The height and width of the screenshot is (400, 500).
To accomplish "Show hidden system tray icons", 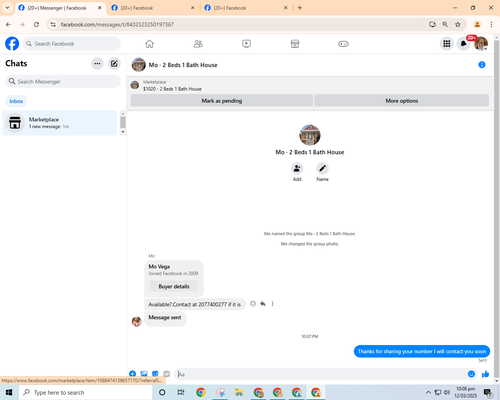I will [x=428, y=392].
